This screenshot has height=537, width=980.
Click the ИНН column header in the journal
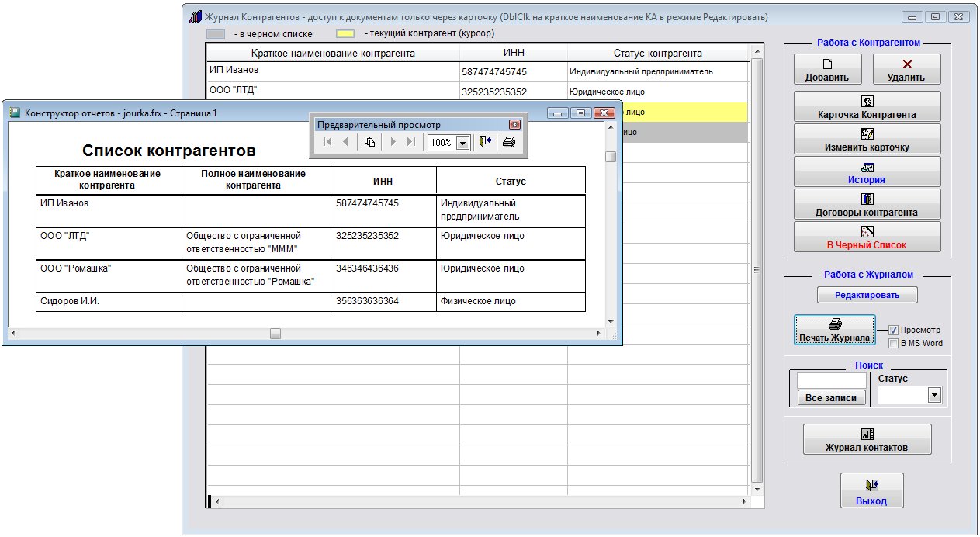coord(513,54)
